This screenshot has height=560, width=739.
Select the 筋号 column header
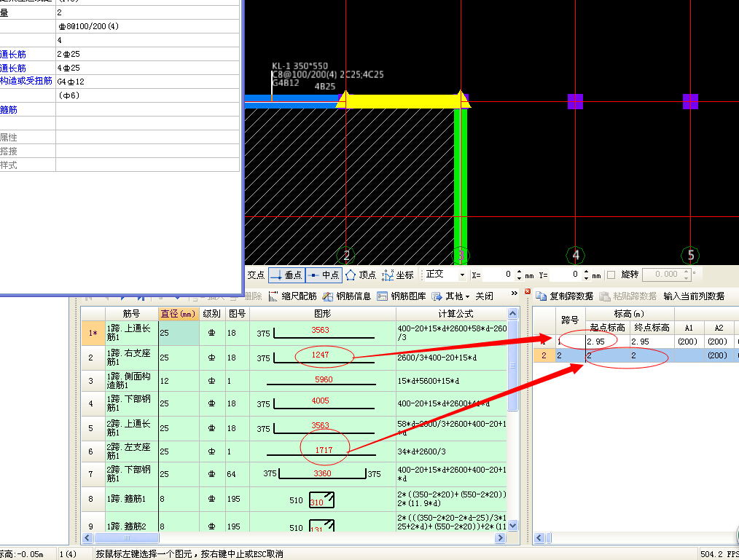131,314
